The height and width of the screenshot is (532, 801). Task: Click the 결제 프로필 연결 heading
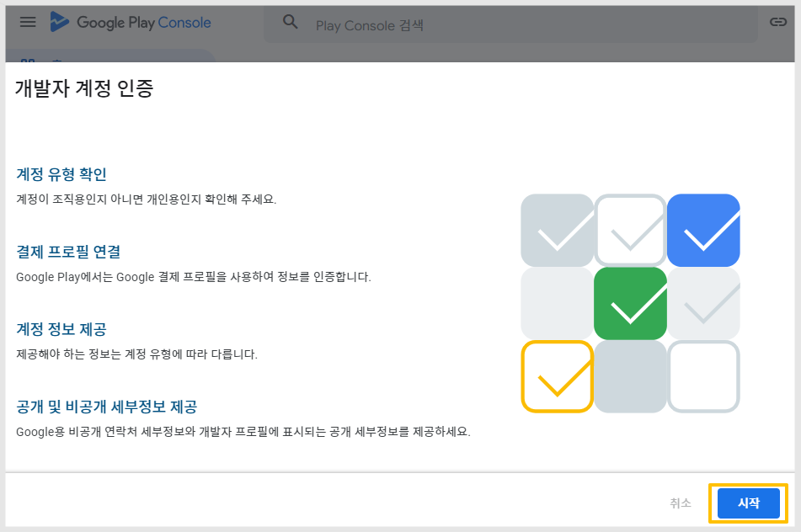[68, 252]
